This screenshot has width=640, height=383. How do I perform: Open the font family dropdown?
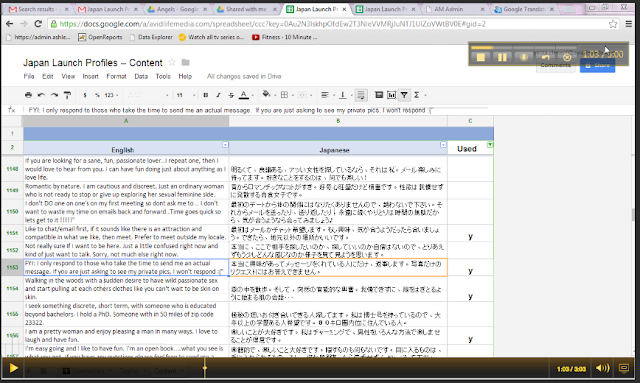[x=148, y=95]
